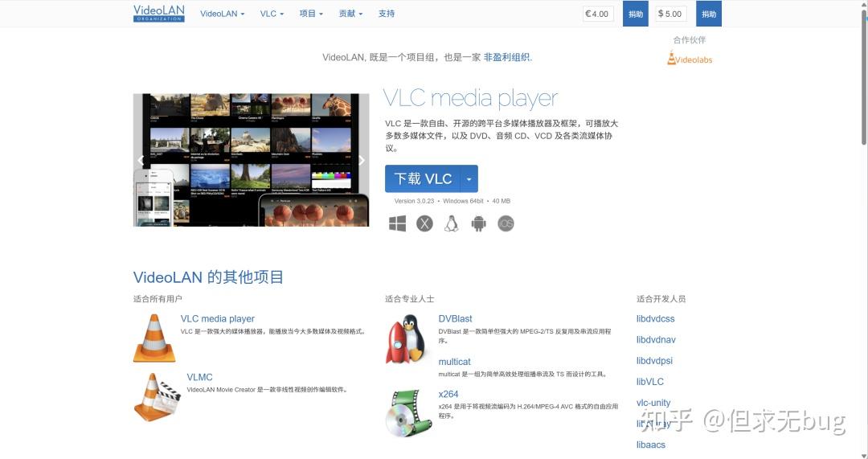Open the 支持 navigation item
868x459 pixels.
387,14
